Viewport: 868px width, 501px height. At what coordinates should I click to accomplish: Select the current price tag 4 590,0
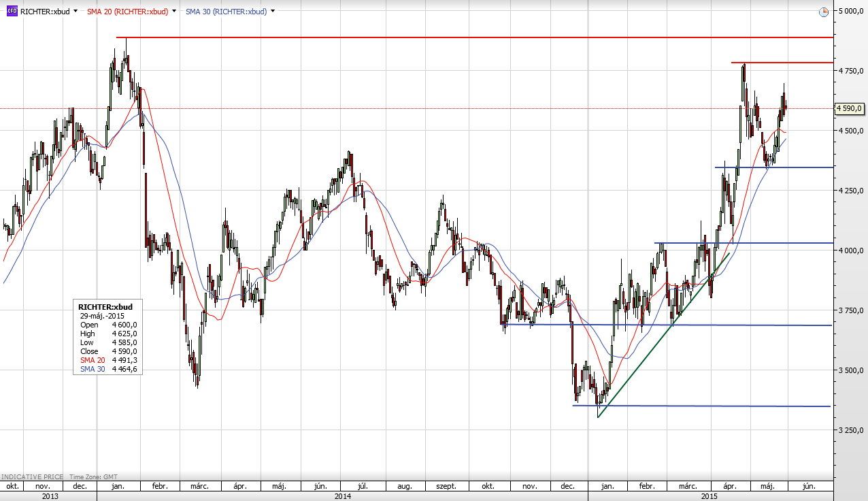coord(850,108)
